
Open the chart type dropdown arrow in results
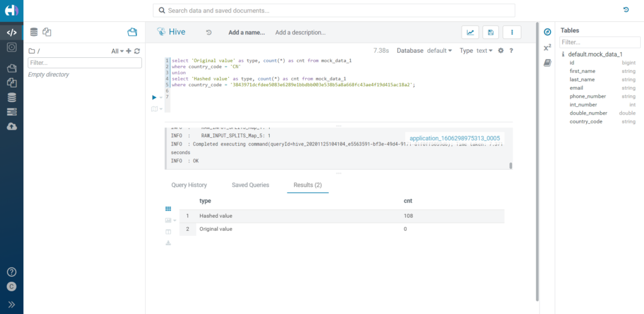pyautogui.click(x=175, y=221)
